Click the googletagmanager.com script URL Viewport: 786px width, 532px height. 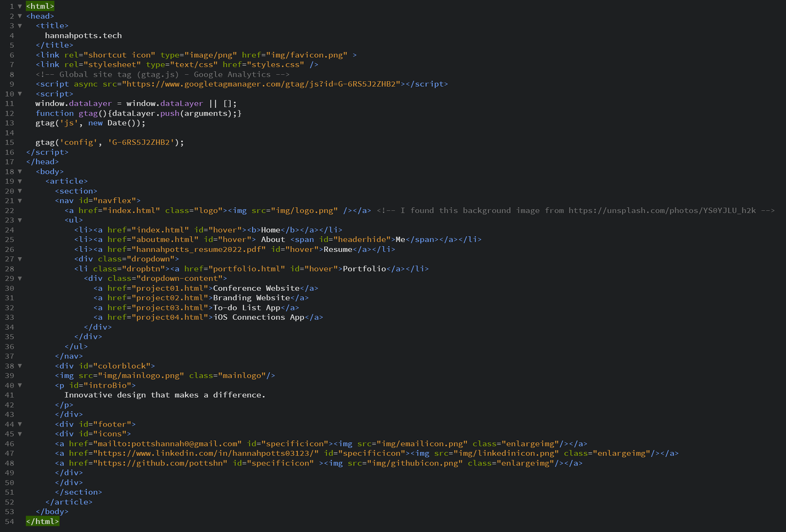[261, 84]
